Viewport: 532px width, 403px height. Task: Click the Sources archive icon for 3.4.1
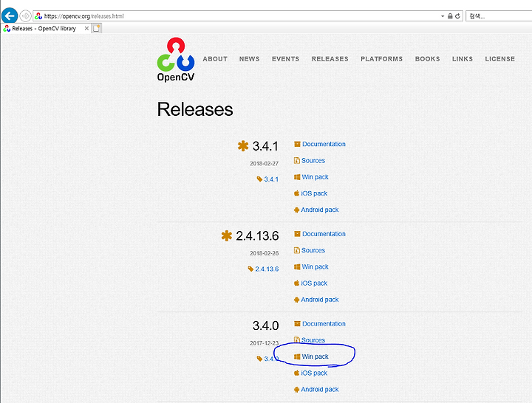(x=297, y=160)
